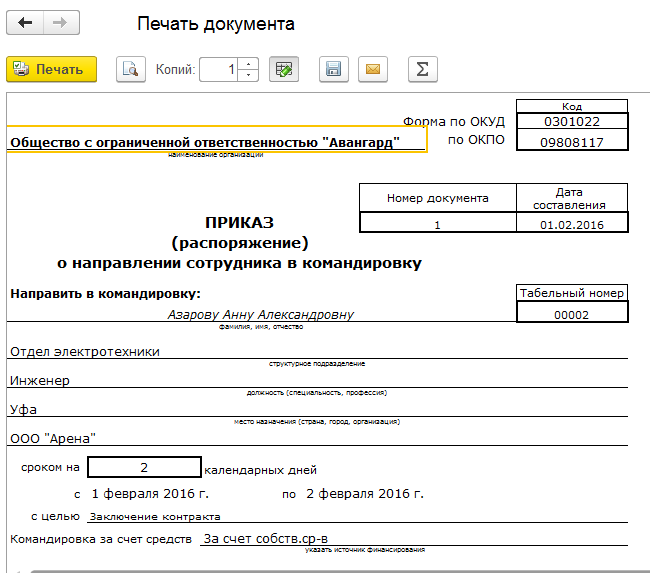Decrease the copies count with the down arrow
This screenshot has height=573, width=650.
tap(249, 75)
